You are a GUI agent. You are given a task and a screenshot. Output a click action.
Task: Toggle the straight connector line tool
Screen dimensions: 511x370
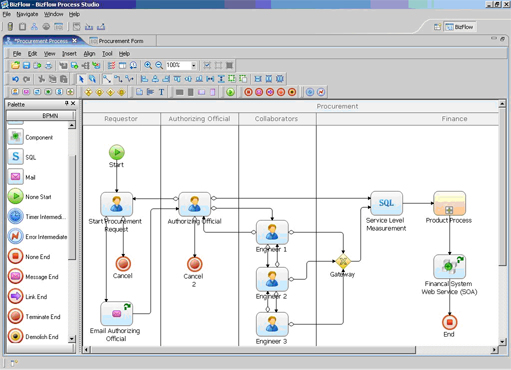click(107, 79)
